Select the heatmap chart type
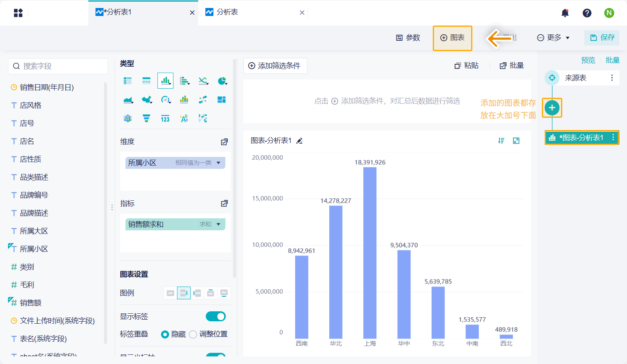 tap(203, 119)
